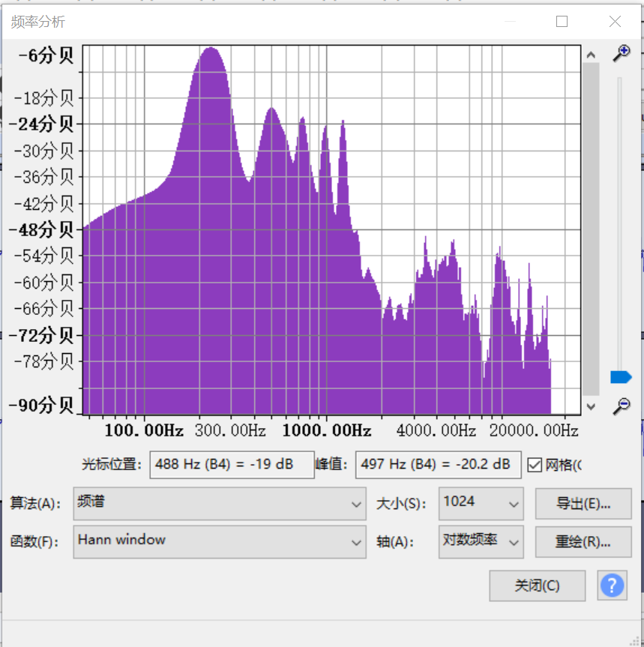Screen dimensions: 644x647
Task: Click the scrollbar up arrow
Action: (x=592, y=55)
